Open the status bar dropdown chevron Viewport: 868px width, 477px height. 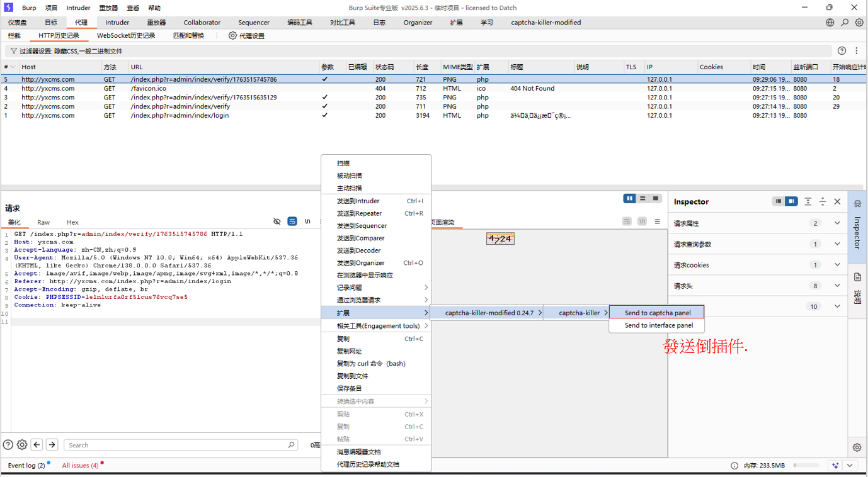click(850, 466)
